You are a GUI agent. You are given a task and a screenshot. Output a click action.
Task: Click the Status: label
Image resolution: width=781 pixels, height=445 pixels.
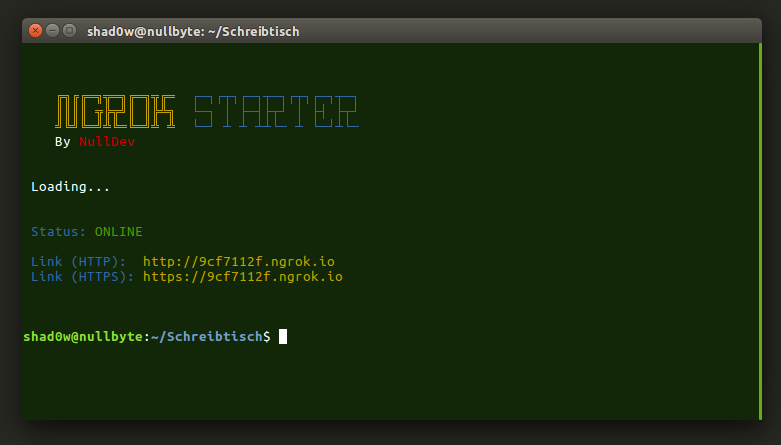click(58, 232)
